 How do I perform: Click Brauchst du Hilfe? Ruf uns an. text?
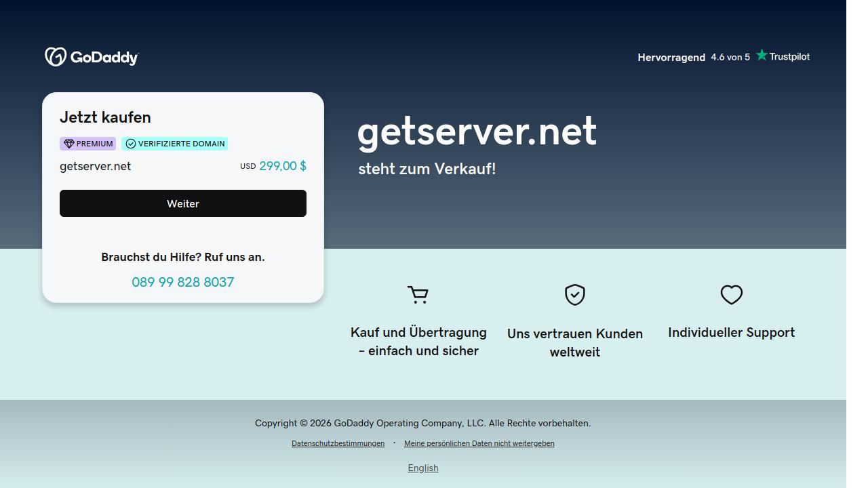tap(183, 257)
